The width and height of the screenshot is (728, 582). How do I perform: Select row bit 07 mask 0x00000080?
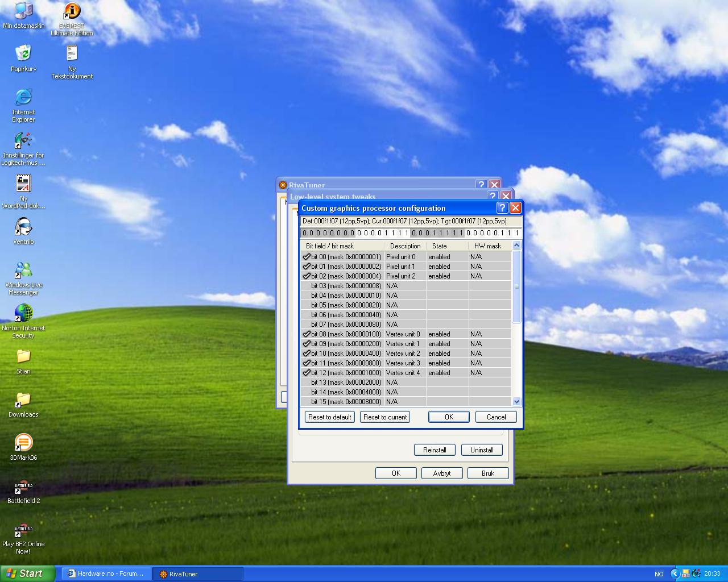406,325
